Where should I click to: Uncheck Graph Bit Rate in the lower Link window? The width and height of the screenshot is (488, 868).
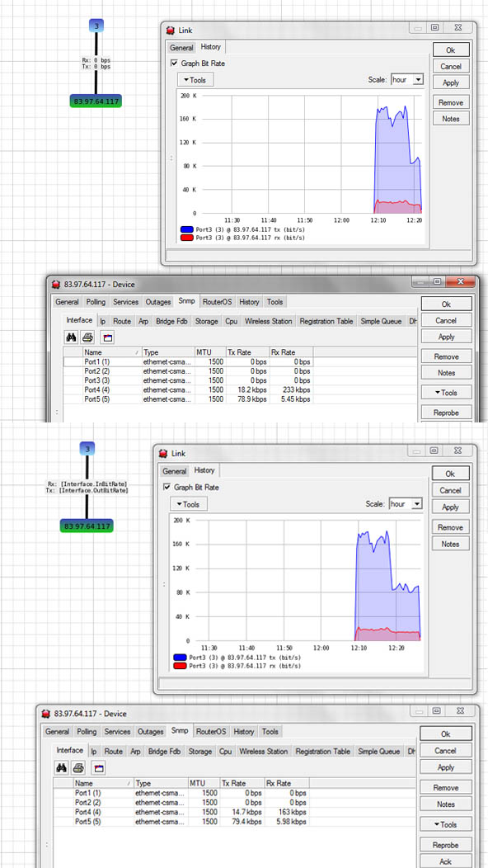167,488
